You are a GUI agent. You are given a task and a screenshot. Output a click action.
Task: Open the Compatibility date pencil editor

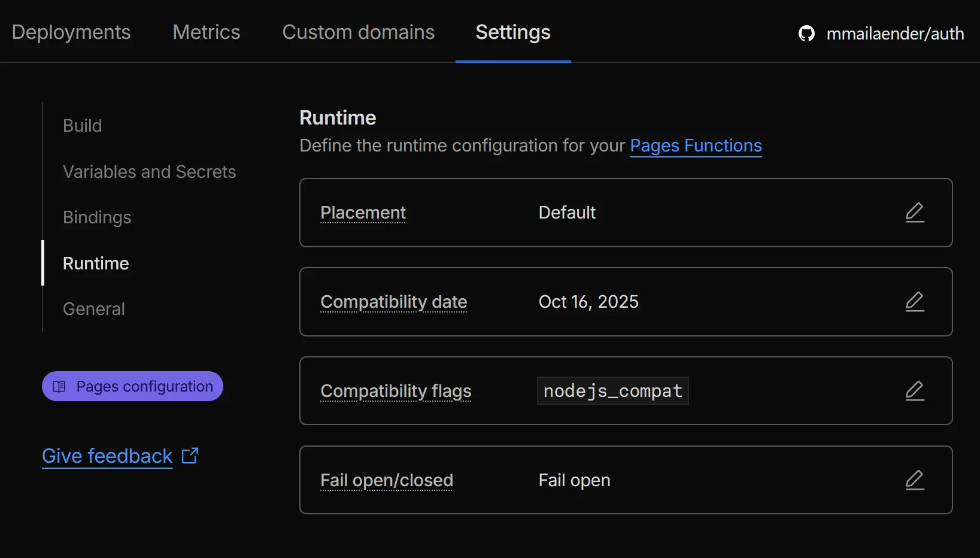click(915, 302)
